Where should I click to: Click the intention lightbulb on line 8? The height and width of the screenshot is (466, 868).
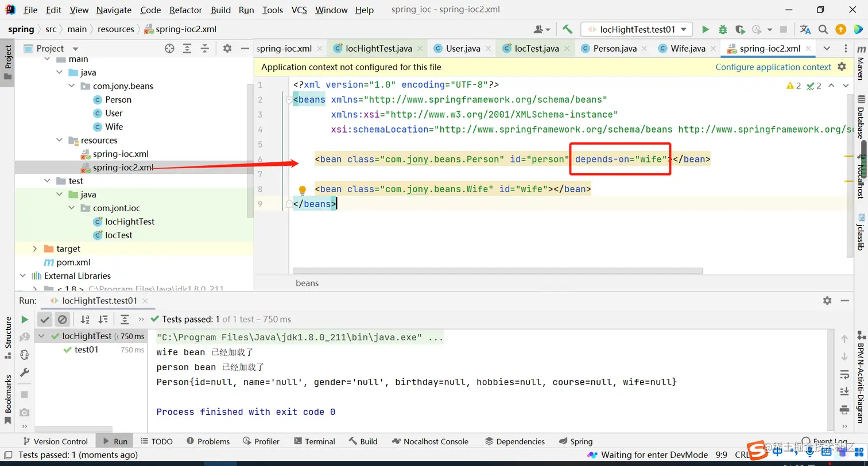point(302,189)
